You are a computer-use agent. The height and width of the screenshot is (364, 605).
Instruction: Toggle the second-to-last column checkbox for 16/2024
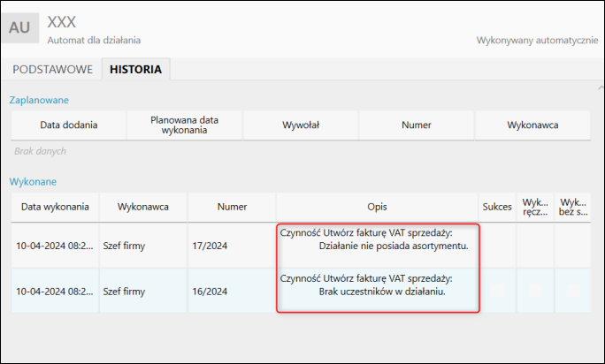pyautogui.click(x=535, y=290)
